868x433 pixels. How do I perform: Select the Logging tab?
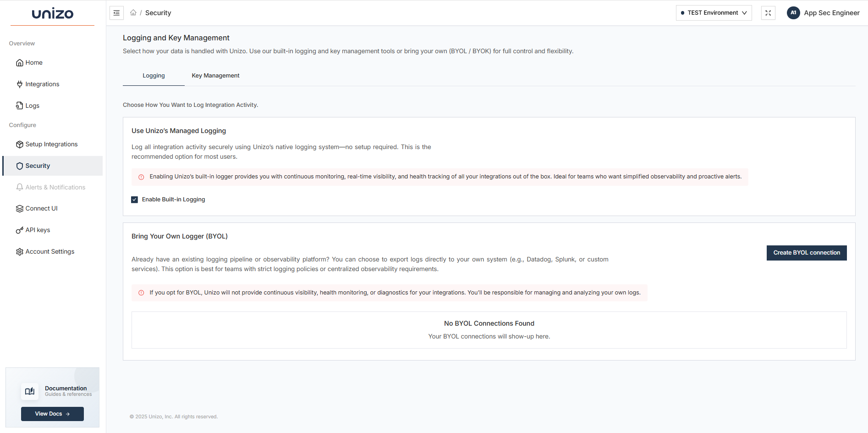coord(154,76)
